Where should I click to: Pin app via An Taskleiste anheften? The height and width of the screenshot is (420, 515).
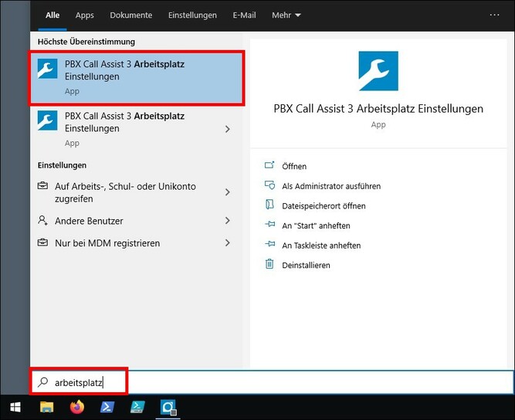(321, 246)
